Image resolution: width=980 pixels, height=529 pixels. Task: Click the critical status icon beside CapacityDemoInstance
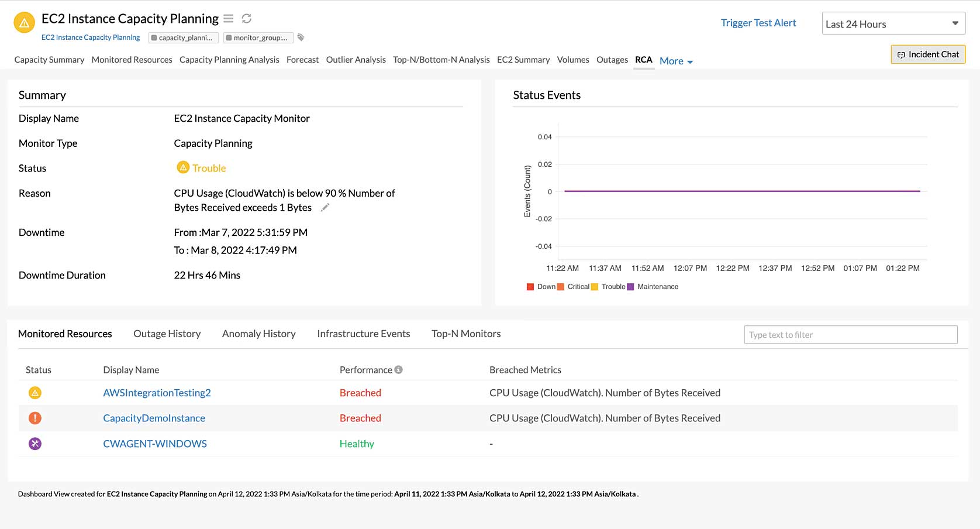point(34,418)
